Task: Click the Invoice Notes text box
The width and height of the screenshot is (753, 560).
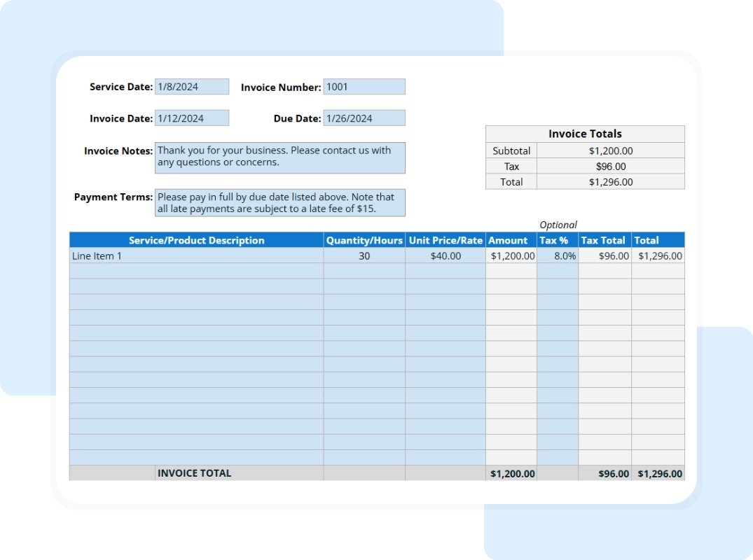Action: tap(280, 157)
